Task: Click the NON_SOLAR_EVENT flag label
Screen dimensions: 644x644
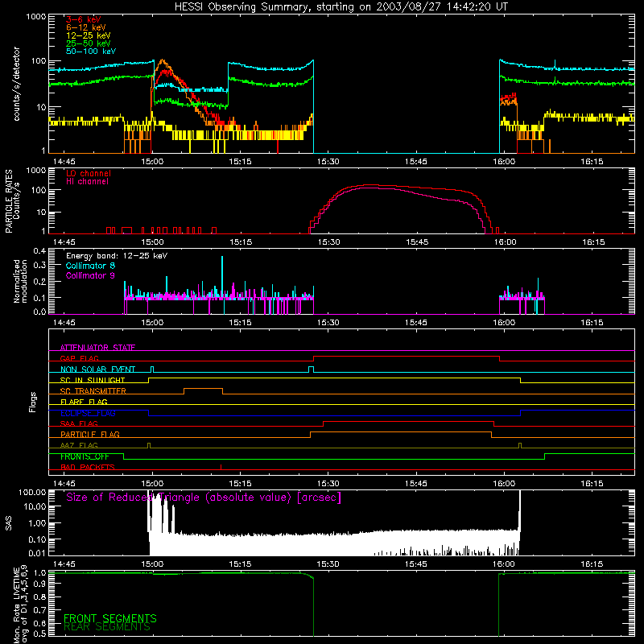Action: point(97,369)
